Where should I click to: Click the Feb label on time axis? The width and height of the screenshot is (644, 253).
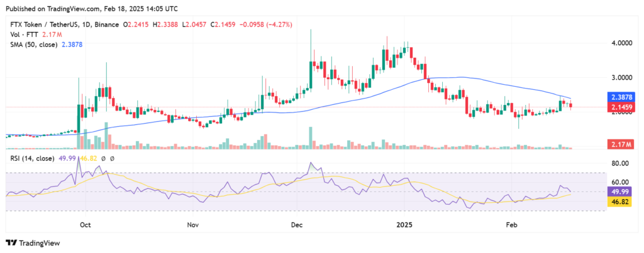coord(511,224)
